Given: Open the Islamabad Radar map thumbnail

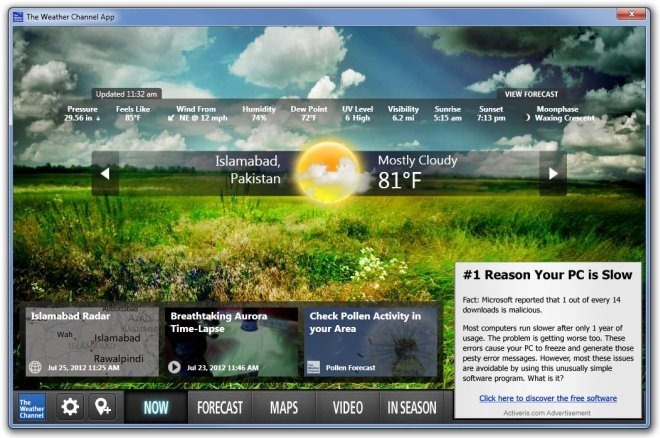Looking at the screenshot, I should point(92,342).
